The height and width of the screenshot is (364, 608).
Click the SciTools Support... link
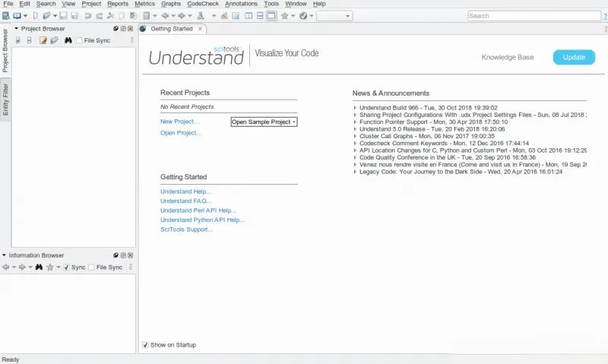(x=186, y=229)
